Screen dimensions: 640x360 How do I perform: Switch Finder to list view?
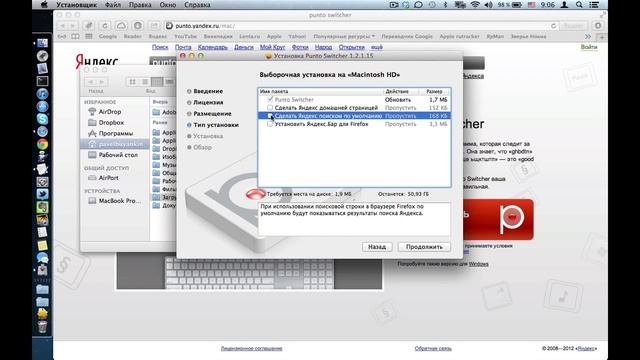tap(144, 82)
